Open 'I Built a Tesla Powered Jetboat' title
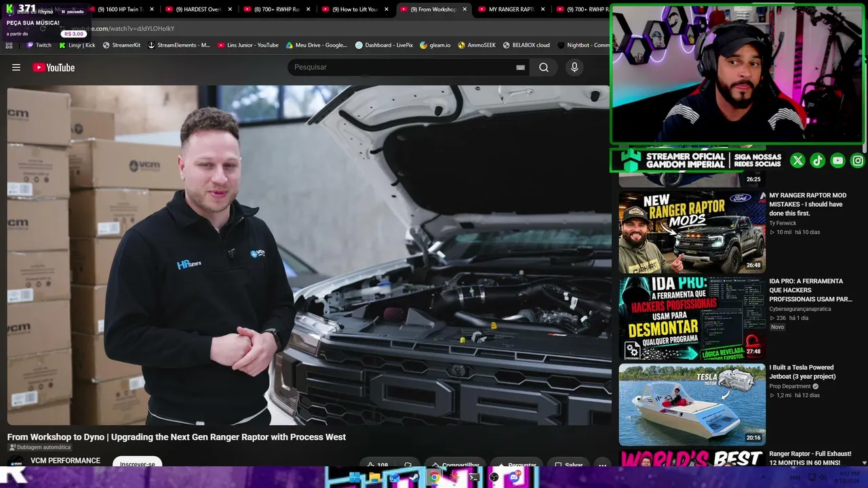Image resolution: width=868 pixels, height=488 pixels. tap(802, 372)
